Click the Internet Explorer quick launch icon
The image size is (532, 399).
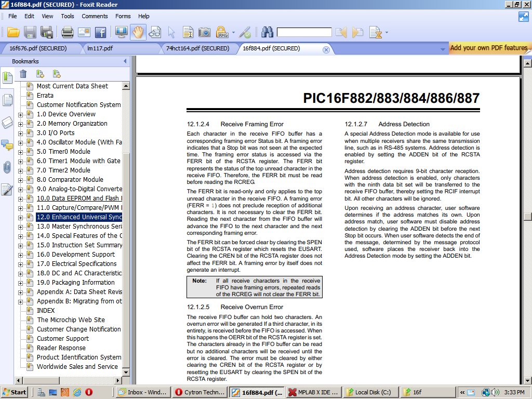point(77,392)
